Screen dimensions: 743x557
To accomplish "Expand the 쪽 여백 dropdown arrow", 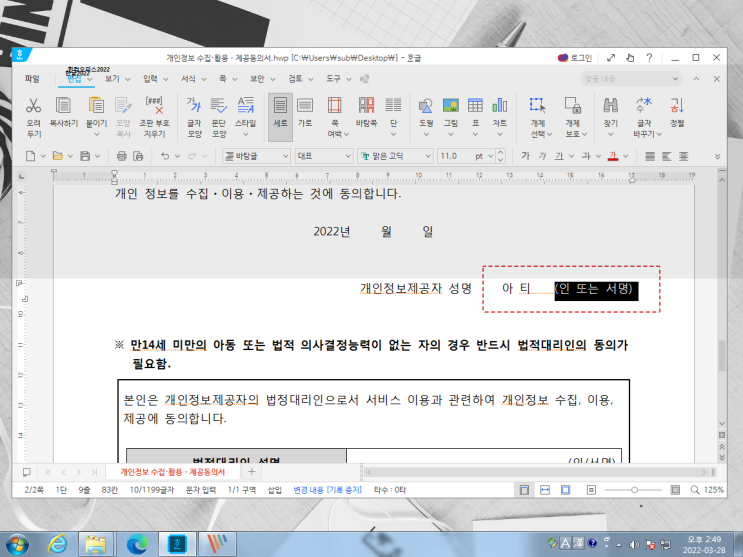I will point(346,135).
